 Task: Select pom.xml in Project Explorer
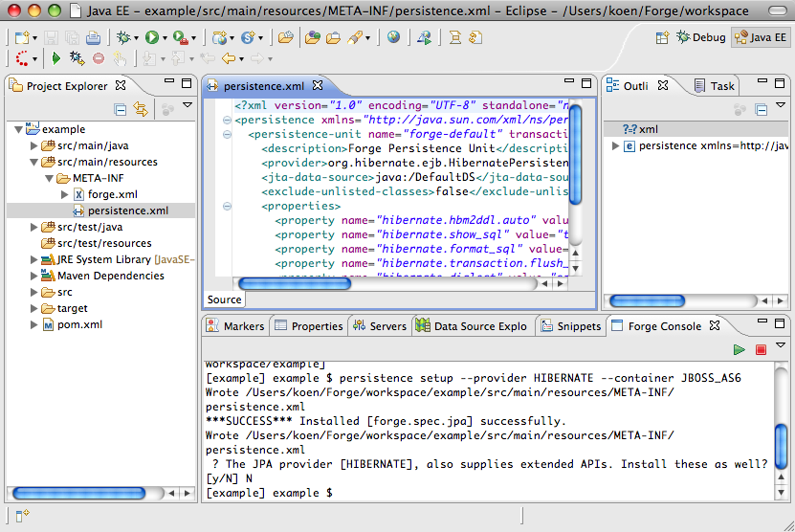pos(73,324)
